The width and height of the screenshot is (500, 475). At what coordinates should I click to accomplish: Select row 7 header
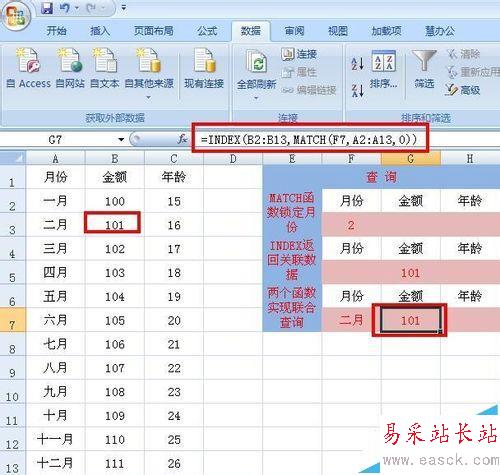pos(13,320)
